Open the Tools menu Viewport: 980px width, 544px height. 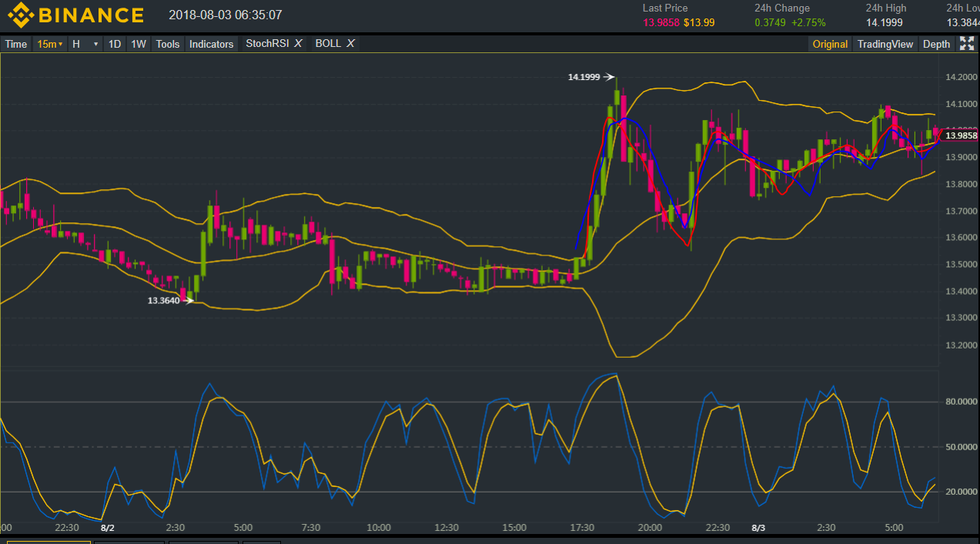[168, 44]
